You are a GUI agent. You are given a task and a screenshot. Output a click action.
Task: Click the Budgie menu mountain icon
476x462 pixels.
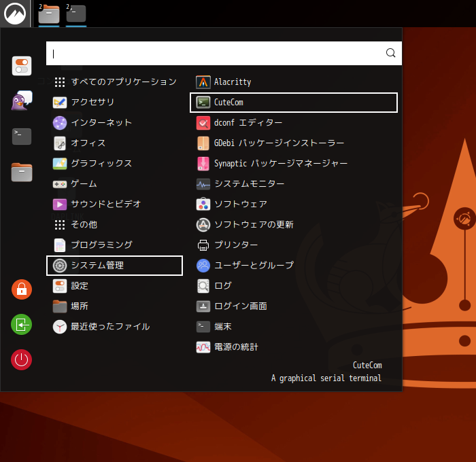tap(15, 14)
